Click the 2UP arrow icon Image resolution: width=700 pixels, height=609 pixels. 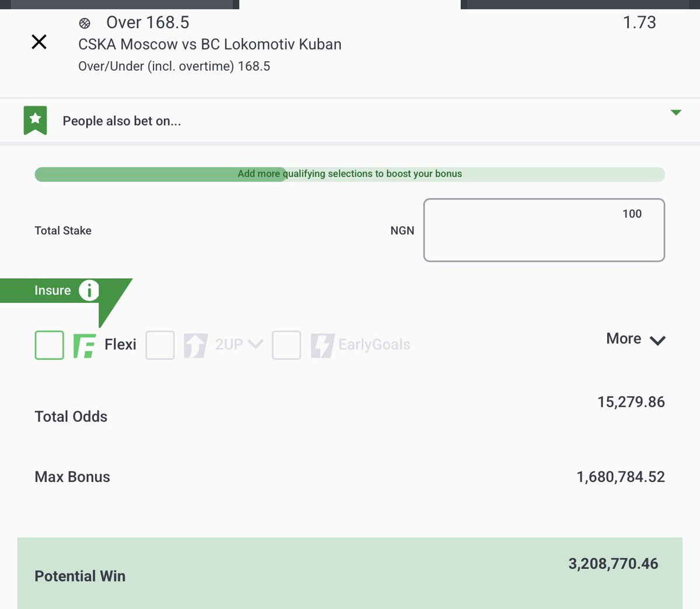coord(195,345)
